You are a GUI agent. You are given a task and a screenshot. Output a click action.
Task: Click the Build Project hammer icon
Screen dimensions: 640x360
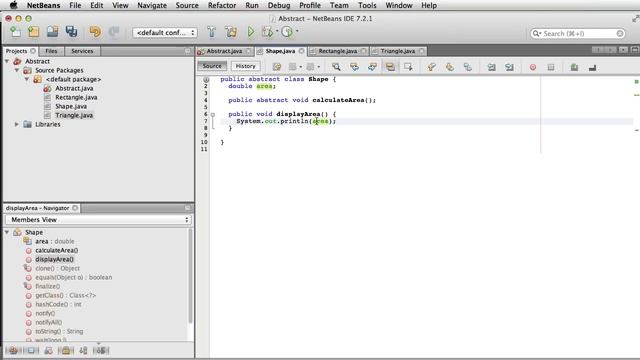point(211,32)
